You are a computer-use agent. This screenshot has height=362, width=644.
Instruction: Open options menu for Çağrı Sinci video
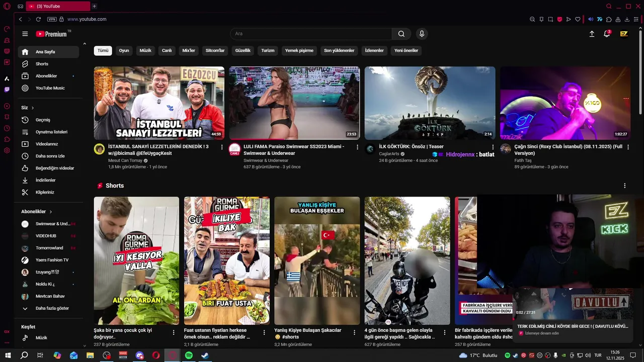point(628,147)
